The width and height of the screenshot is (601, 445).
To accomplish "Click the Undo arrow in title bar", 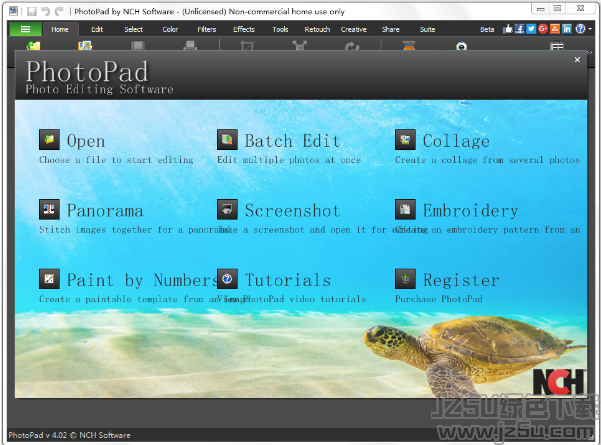I will [46, 11].
